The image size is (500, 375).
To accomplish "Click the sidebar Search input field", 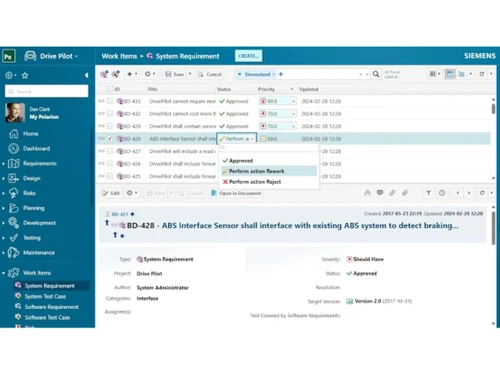I will [x=47, y=91].
